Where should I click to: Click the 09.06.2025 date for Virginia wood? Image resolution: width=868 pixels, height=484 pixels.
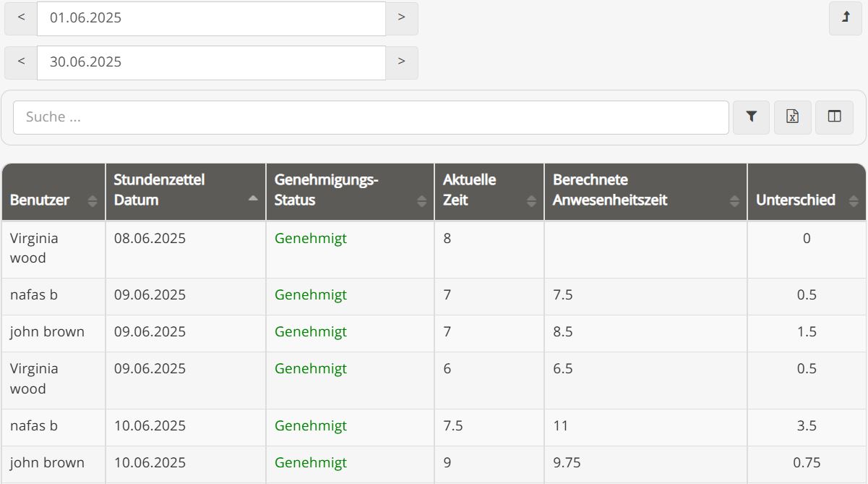click(x=150, y=368)
